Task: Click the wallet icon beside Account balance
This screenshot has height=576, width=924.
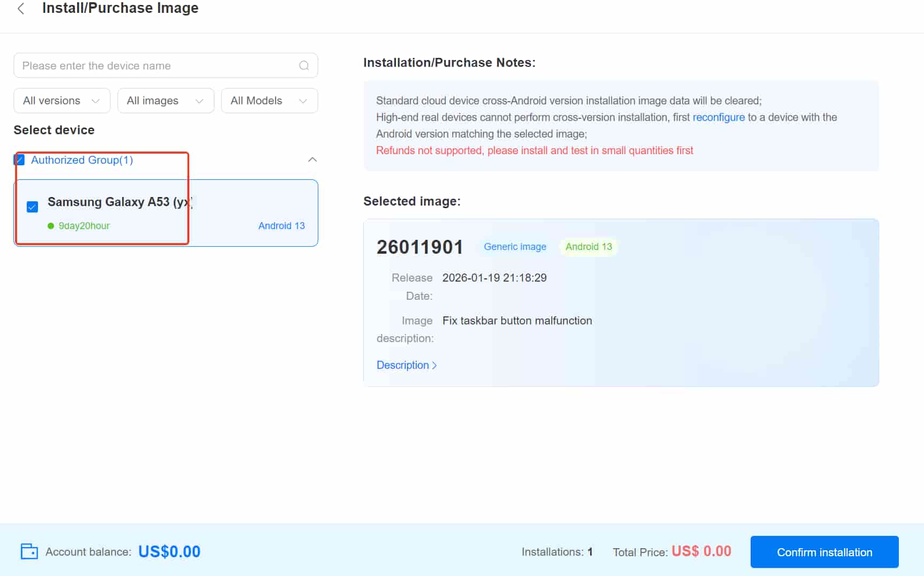Action: pos(29,551)
